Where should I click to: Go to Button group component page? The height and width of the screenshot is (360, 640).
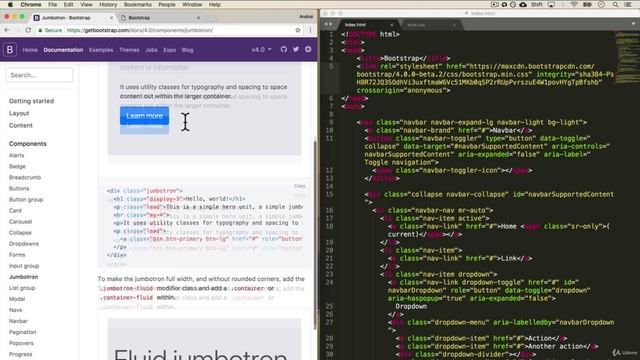26,199
